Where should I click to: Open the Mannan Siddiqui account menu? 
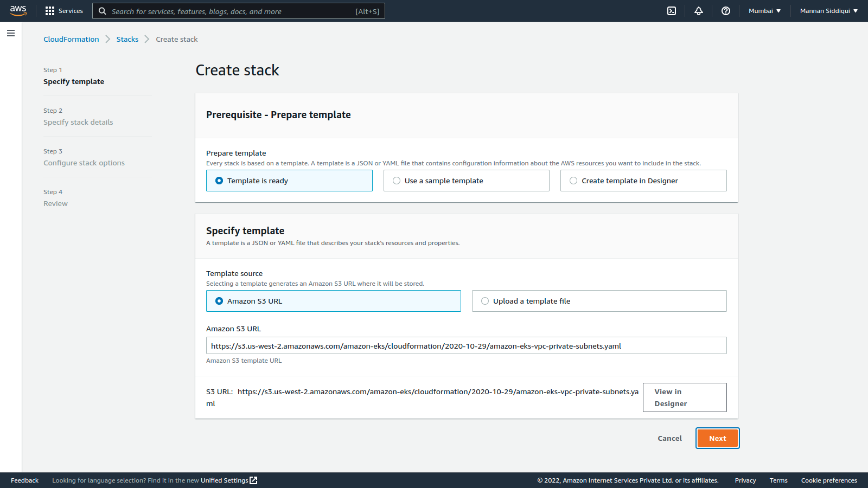tap(828, 10)
